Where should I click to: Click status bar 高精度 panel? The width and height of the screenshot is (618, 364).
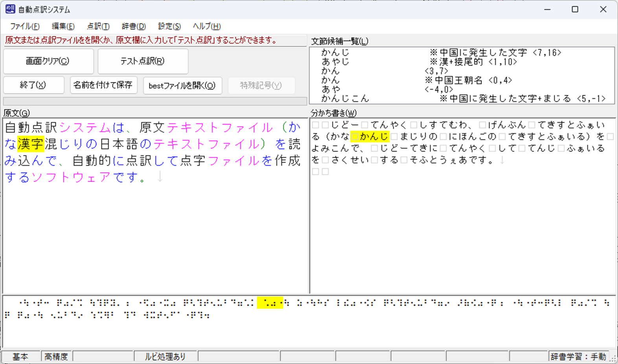click(56, 357)
